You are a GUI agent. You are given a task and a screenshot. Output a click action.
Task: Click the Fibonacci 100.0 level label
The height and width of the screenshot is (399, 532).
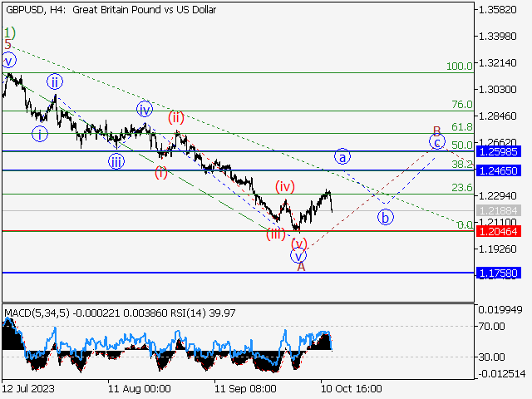pos(460,66)
